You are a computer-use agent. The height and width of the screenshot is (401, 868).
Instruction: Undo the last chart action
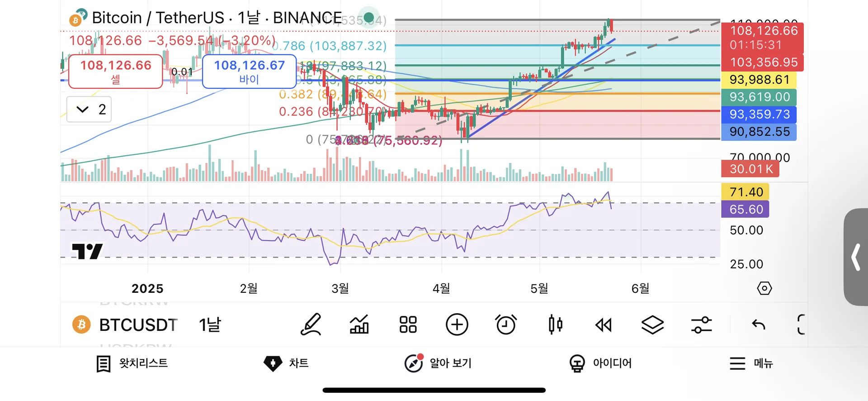[x=759, y=325]
